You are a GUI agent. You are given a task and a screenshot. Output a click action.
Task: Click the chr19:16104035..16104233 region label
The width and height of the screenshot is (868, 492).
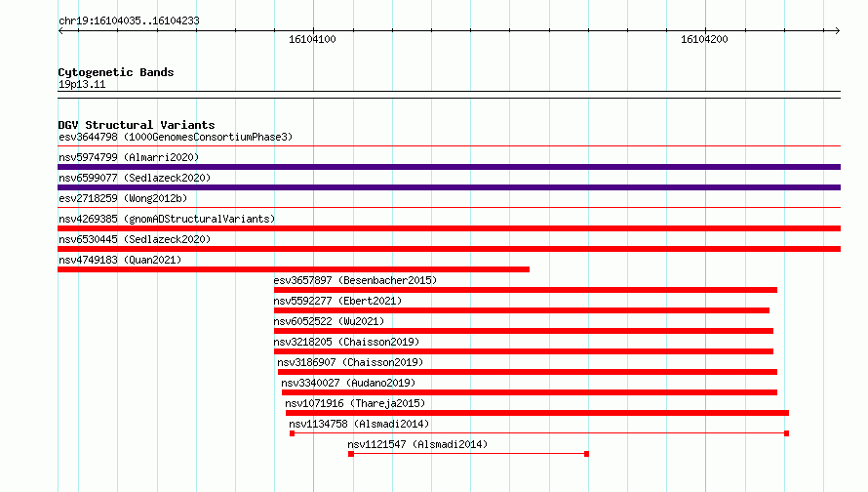[129, 21]
